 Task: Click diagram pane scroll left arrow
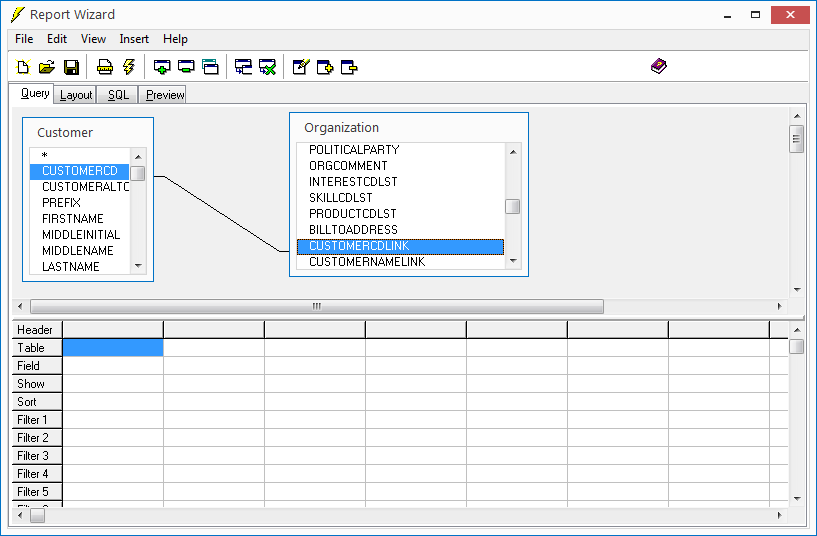pos(20,306)
